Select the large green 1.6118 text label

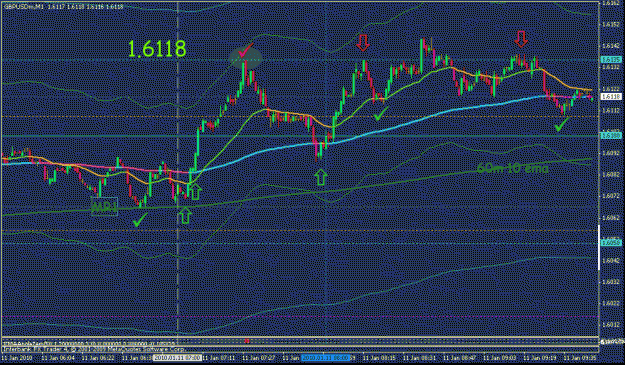[157, 49]
